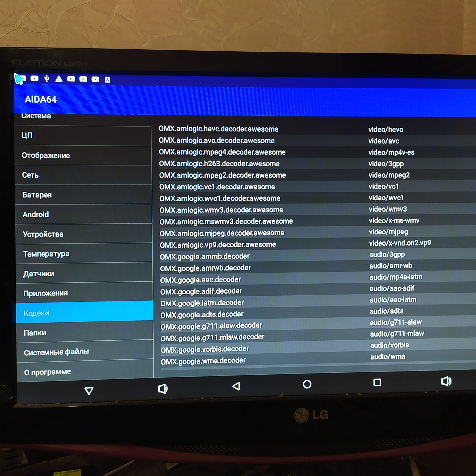Tap the volume up speaker icon
Viewport: 476px width, 476px height.
pos(446,381)
